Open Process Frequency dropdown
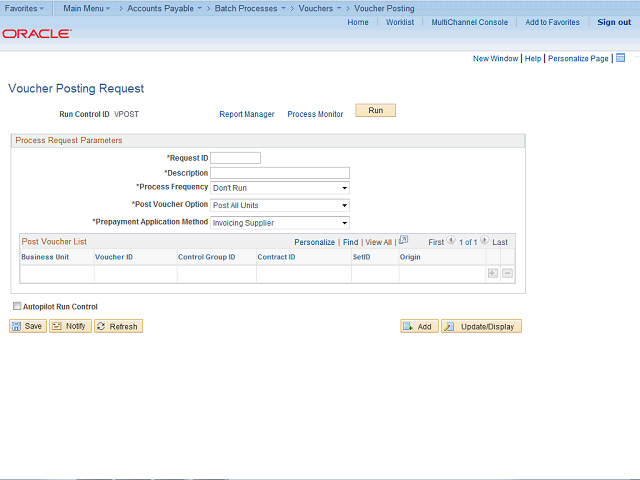 point(280,188)
